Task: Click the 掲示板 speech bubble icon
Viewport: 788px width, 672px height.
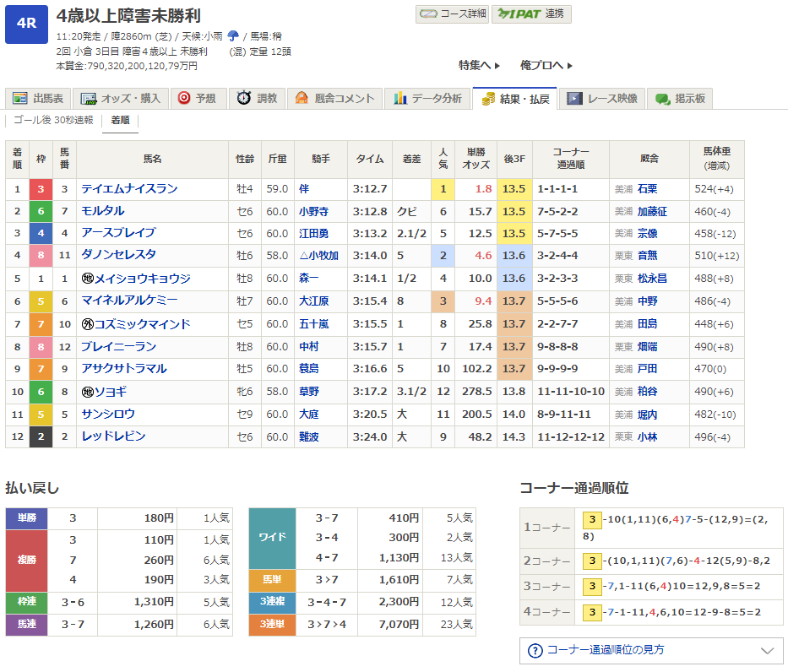Action: click(x=662, y=99)
